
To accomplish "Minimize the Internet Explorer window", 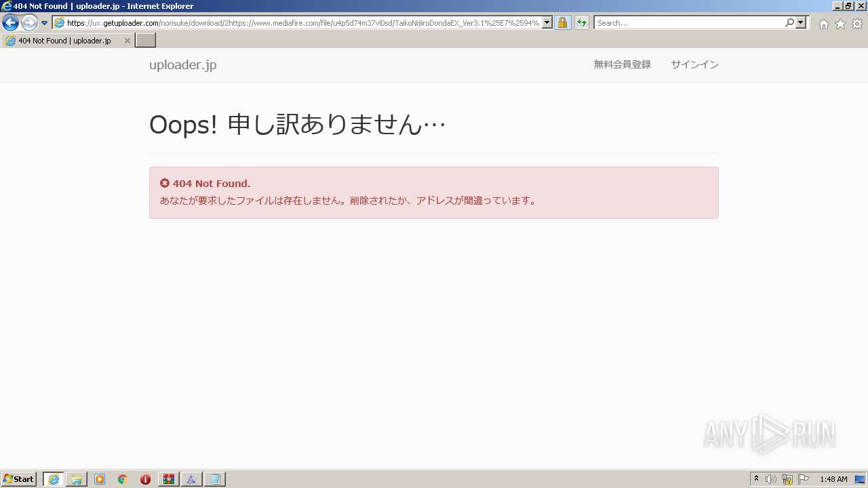I will pyautogui.click(x=837, y=6).
